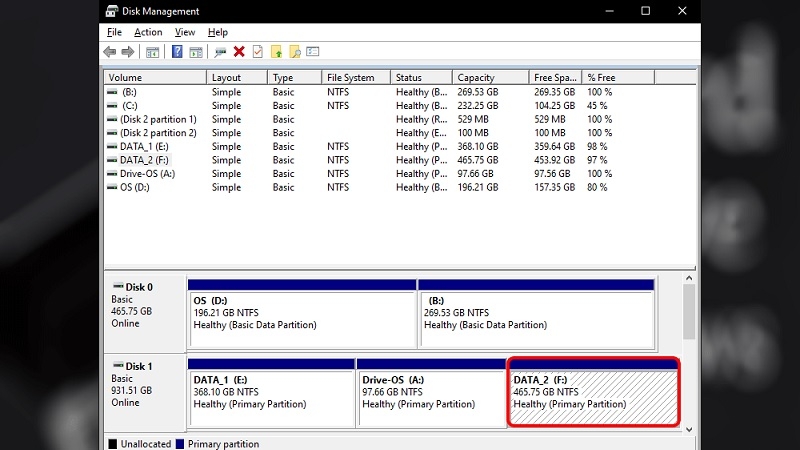This screenshot has width=800, height=450.
Task: Open Help via blue question mark icon
Action: [x=177, y=52]
